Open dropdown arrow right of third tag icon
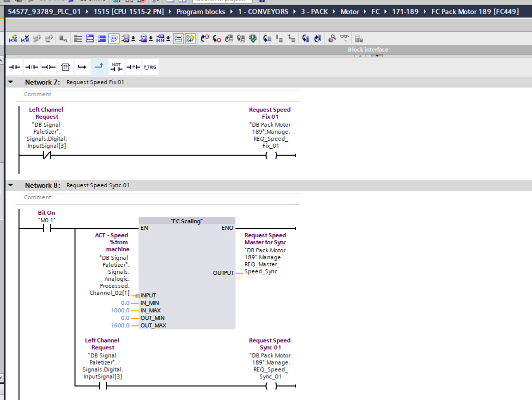 (x=168, y=39)
